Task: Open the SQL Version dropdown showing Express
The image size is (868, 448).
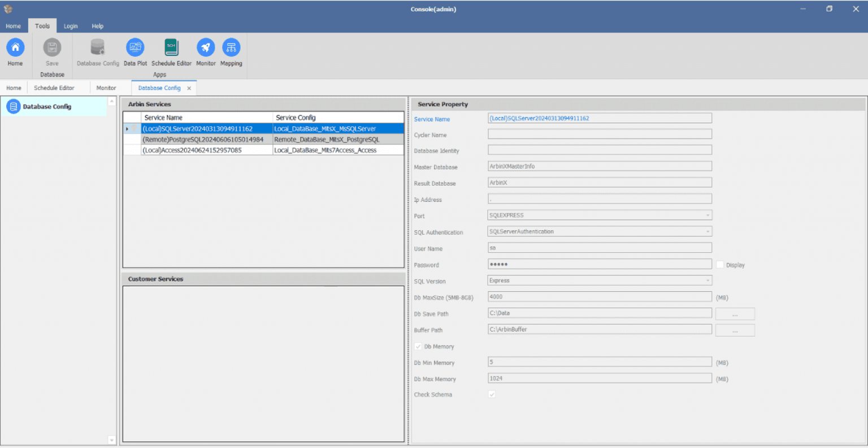Action: point(707,280)
